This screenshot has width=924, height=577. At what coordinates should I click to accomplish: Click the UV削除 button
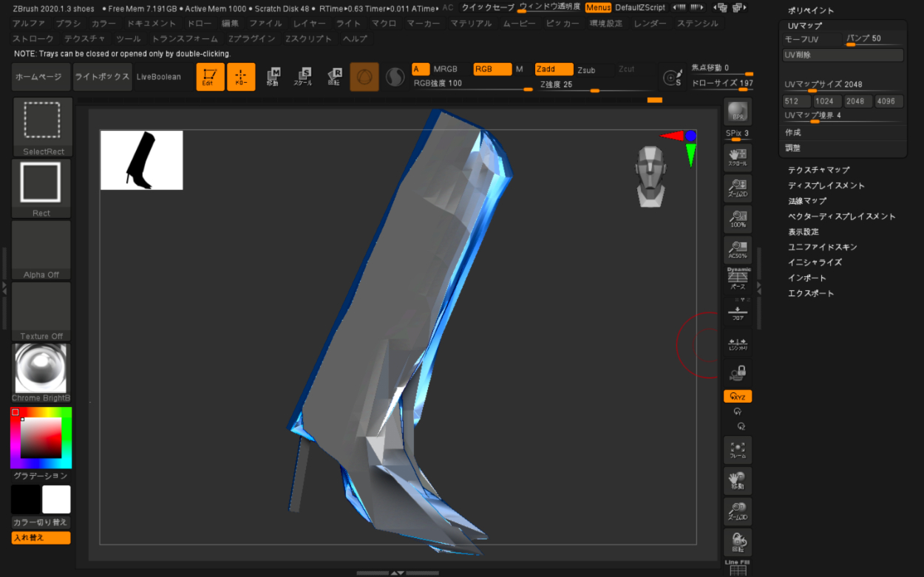click(843, 55)
